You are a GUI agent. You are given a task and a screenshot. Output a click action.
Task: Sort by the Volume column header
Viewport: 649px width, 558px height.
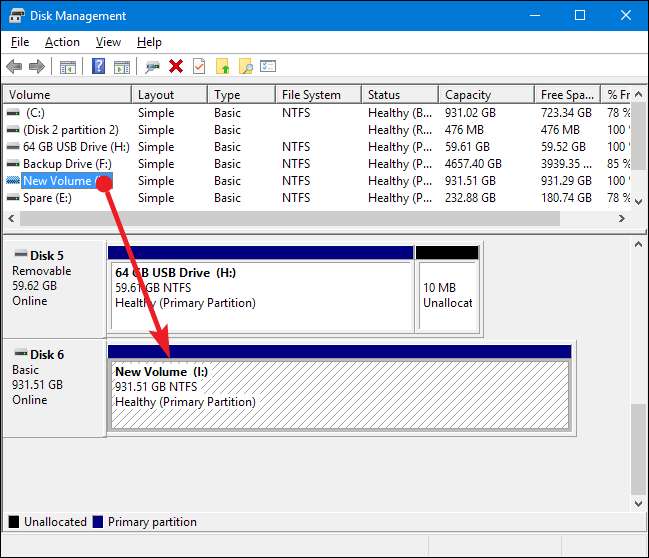pyautogui.click(x=67, y=94)
